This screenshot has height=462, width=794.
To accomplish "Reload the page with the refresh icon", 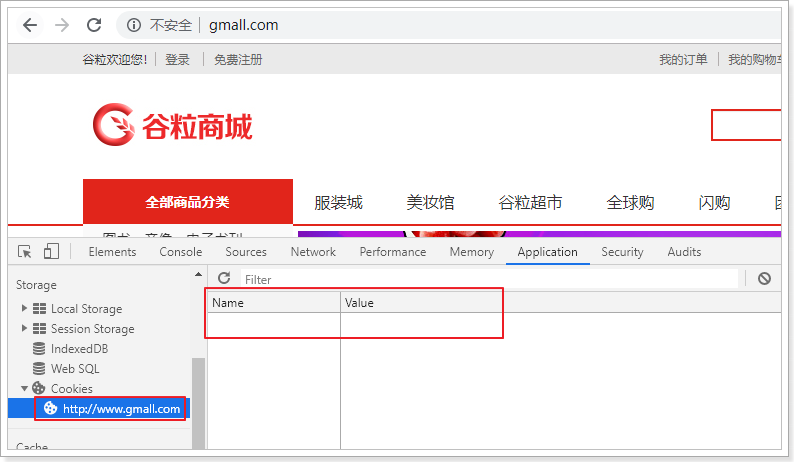I will point(94,25).
